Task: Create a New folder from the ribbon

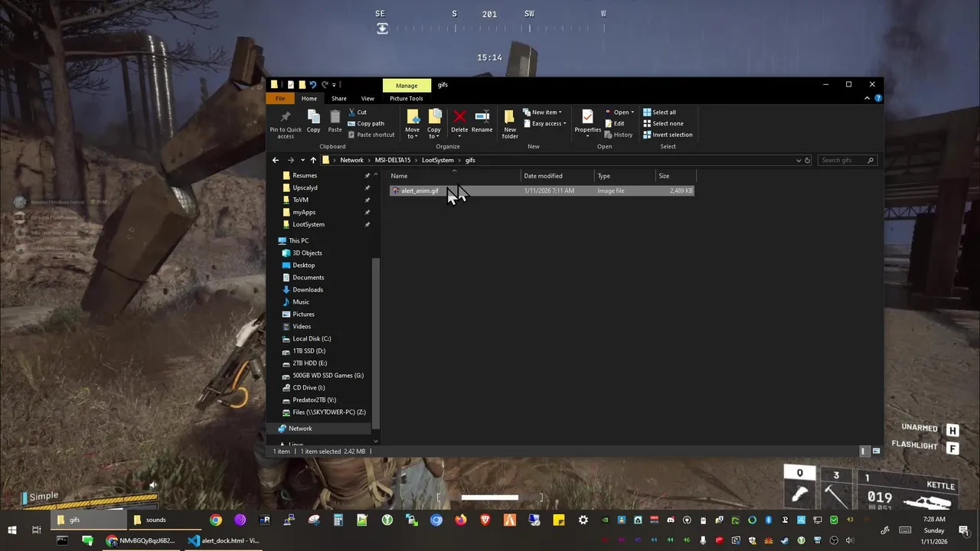Action: point(510,124)
